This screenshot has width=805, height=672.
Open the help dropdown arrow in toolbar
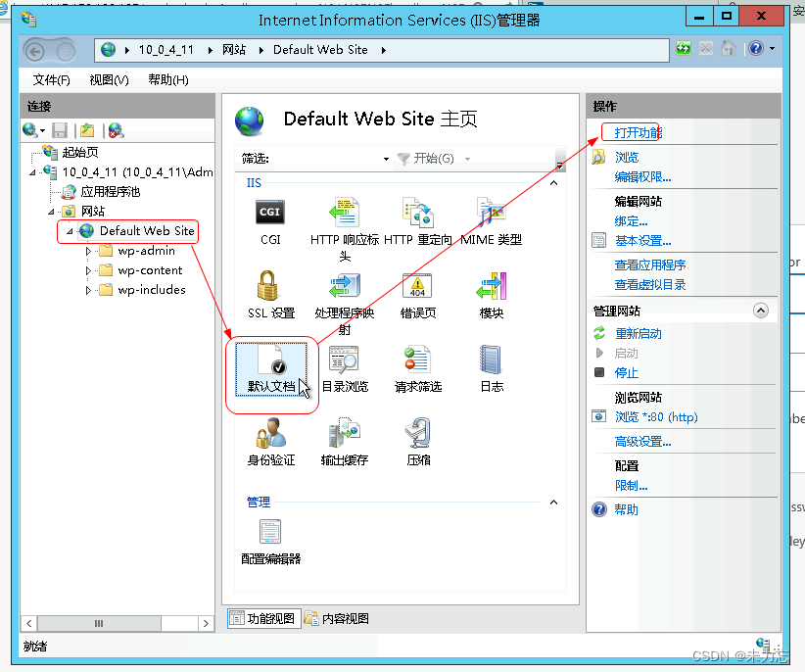pos(772,49)
